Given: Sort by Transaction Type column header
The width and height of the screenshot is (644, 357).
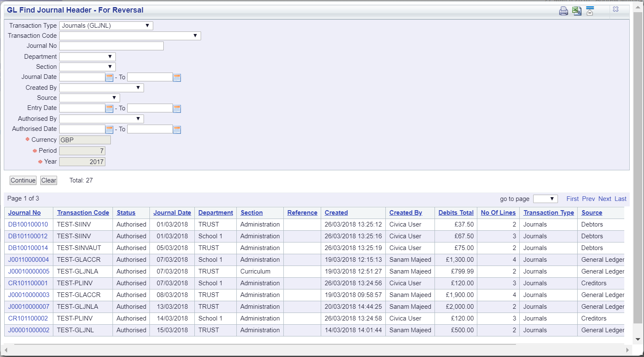Looking at the screenshot, I should pos(549,213).
